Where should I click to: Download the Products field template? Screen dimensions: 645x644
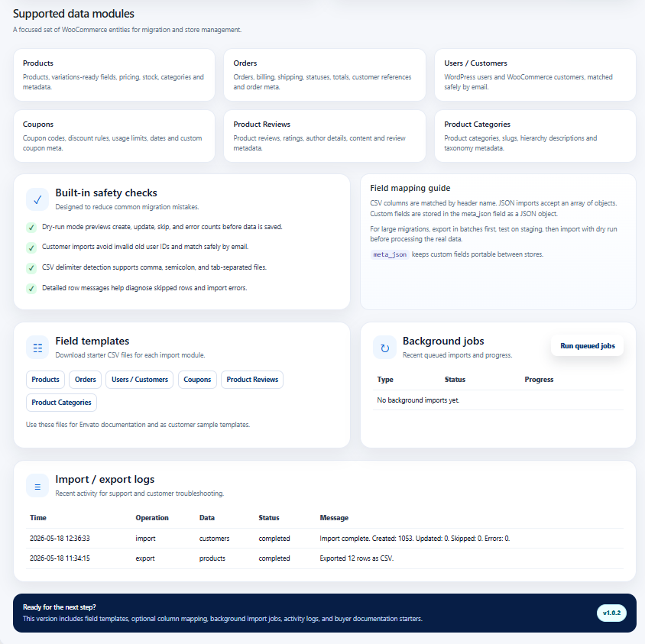tap(45, 380)
